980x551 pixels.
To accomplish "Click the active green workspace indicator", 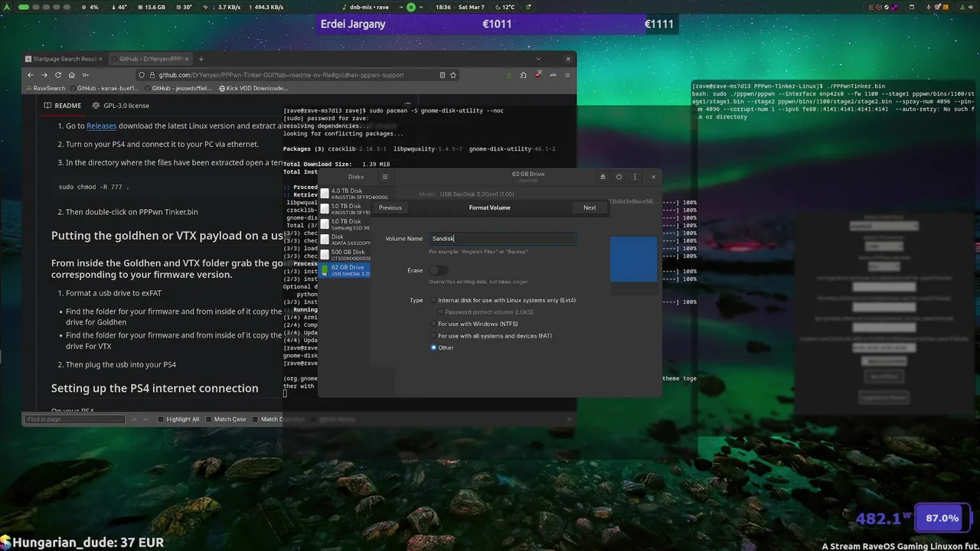I will [24, 7].
